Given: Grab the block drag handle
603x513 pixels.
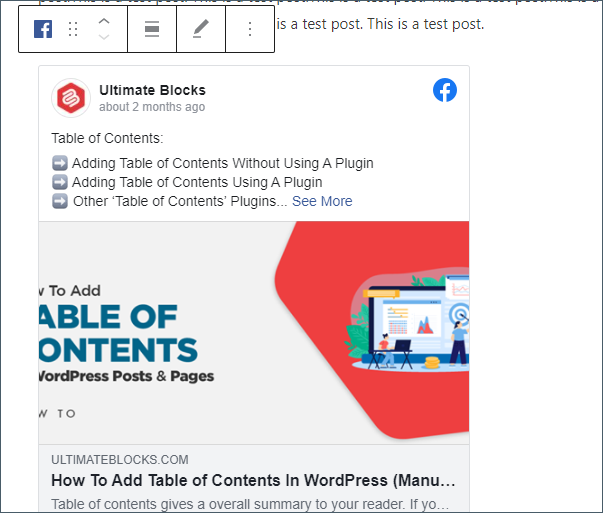Looking at the screenshot, I should [73, 29].
